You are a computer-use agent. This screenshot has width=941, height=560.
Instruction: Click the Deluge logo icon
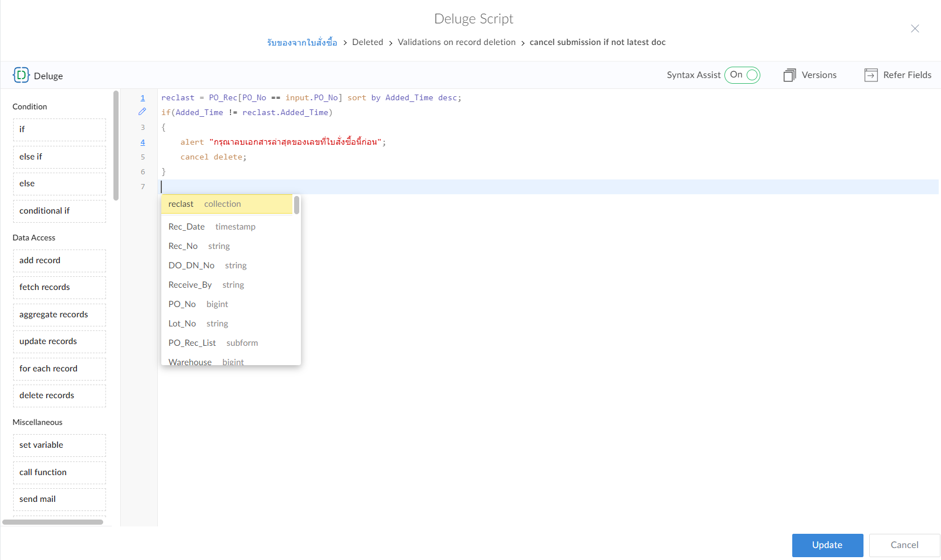tap(21, 75)
